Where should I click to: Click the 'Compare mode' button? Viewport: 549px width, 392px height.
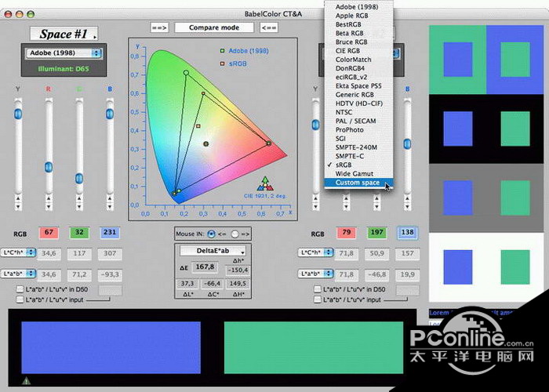point(214,27)
